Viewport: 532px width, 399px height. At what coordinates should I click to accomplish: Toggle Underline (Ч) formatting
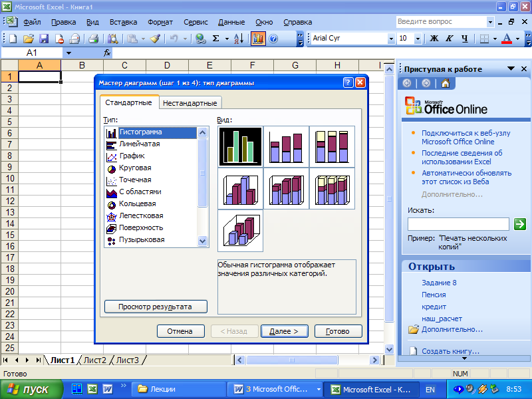(x=465, y=39)
